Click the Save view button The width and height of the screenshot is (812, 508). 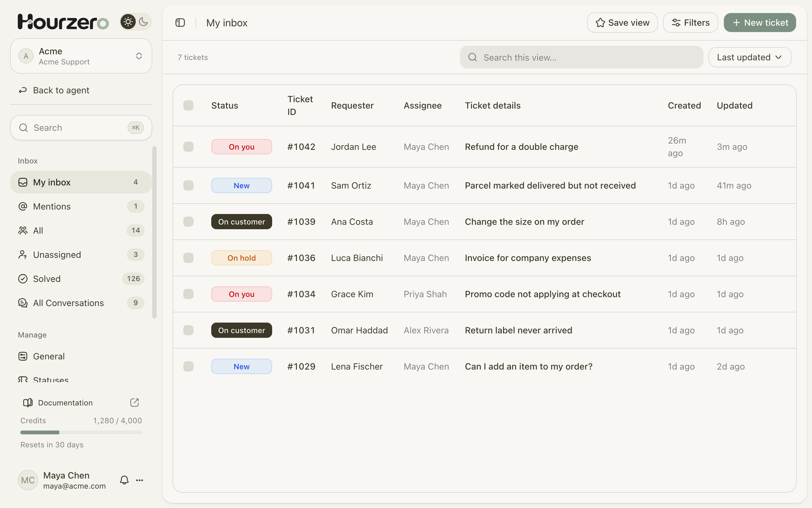pos(622,23)
